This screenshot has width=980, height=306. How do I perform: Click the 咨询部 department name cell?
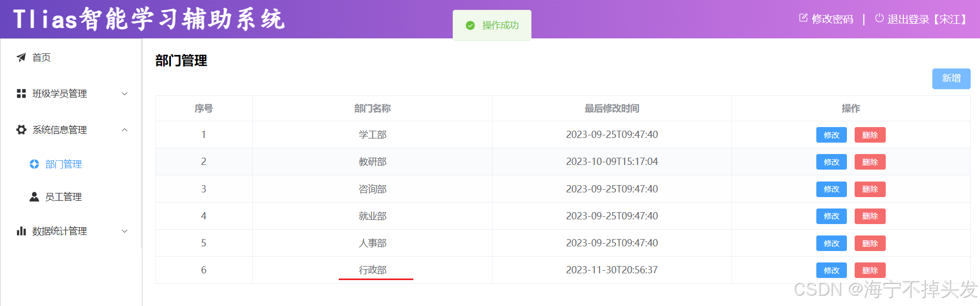coord(372,189)
